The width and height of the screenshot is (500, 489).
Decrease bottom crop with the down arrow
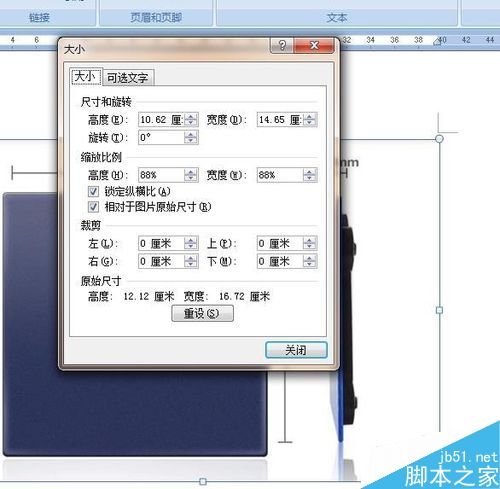[310, 265]
